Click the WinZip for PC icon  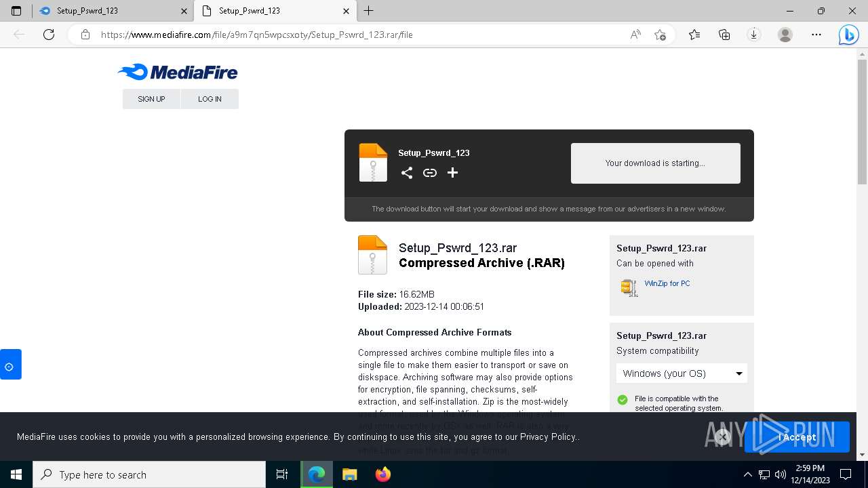click(629, 287)
